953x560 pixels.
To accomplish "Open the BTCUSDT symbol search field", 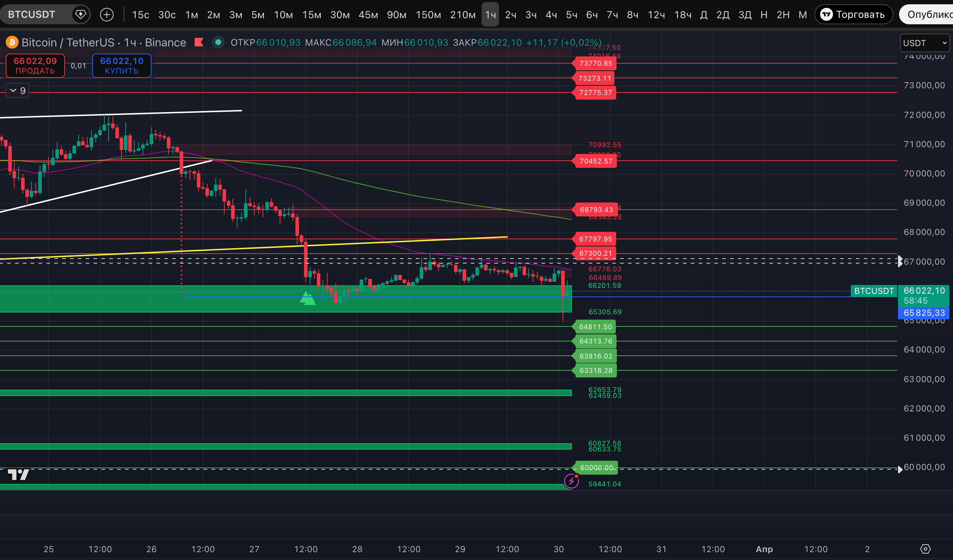I will tap(32, 15).
